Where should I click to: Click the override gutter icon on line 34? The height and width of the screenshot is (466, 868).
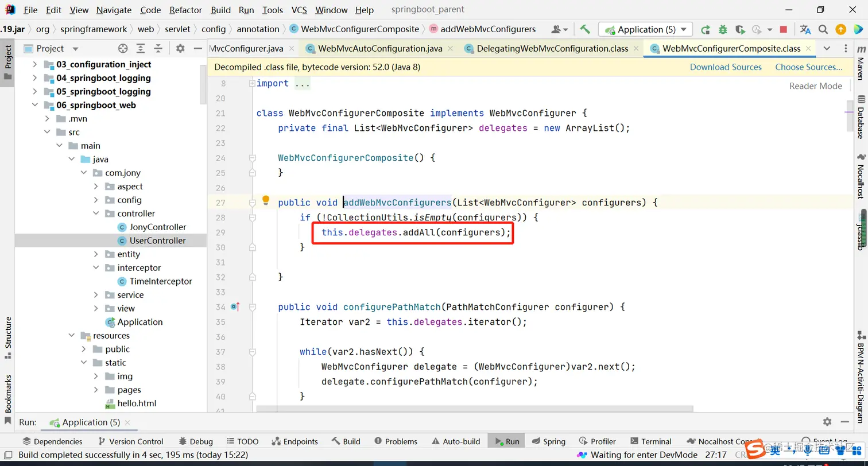pyautogui.click(x=235, y=307)
